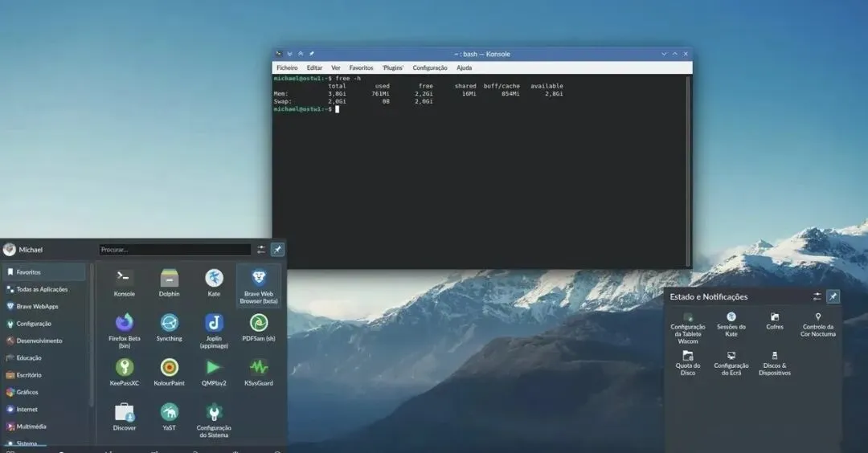Toggle pin on Estado e Notificações popup
This screenshot has height=453, width=868.
pos(833,296)
